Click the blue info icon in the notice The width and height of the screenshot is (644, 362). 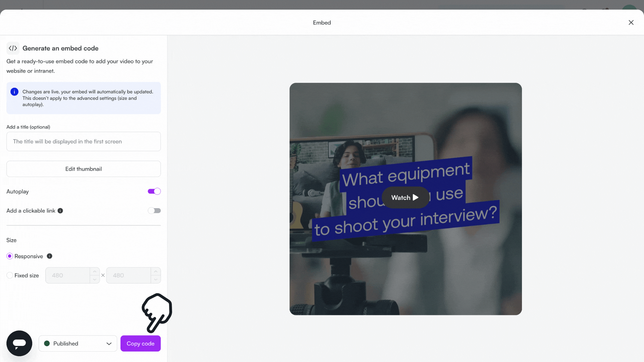pos(14,92)
